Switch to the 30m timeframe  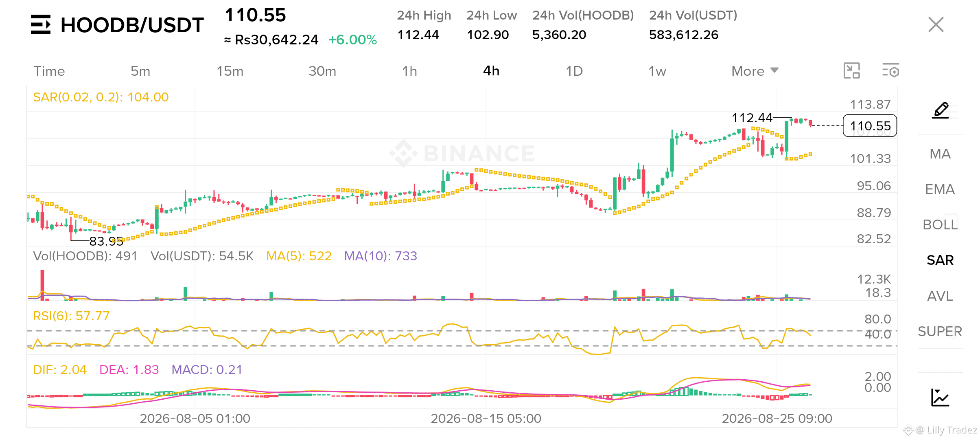coord(322,71)
